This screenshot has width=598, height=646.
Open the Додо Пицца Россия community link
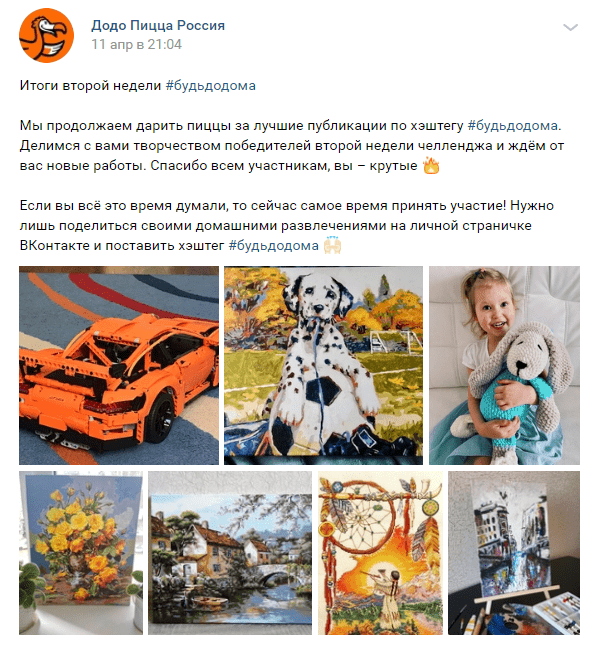click(x=158, y=26)
